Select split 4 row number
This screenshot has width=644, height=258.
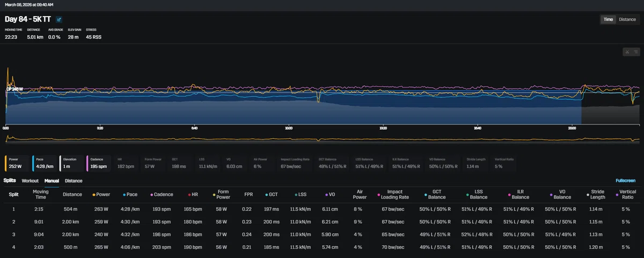[14, 247]
